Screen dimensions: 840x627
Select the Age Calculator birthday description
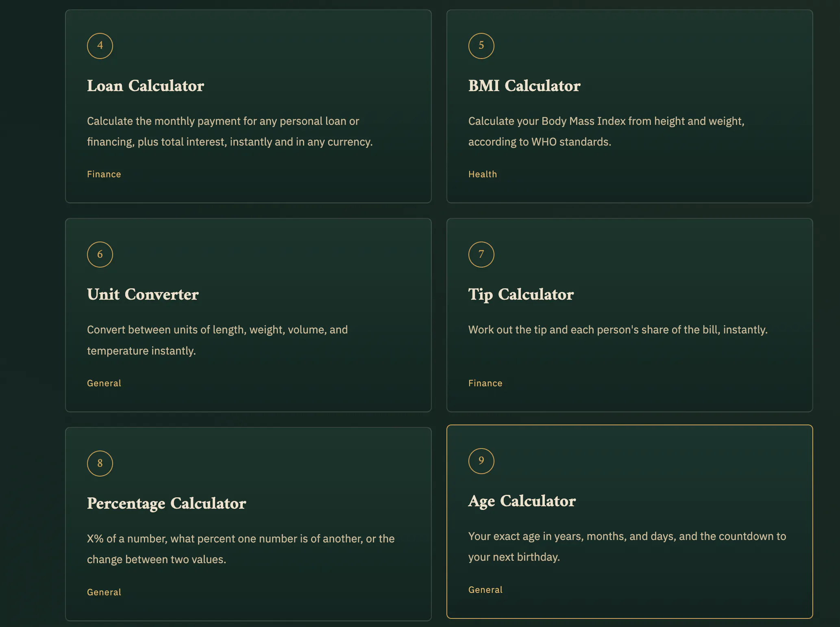[627, 546]
